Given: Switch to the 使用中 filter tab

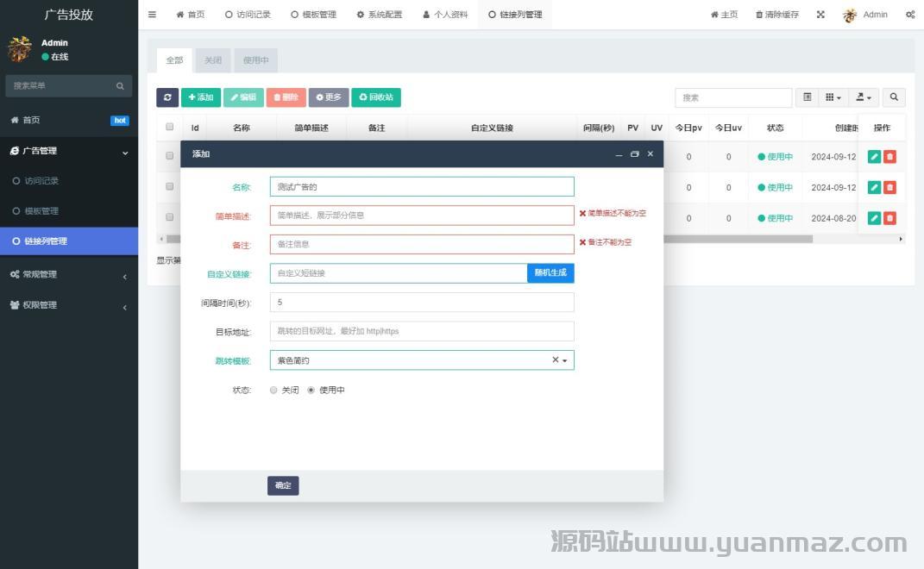Looking at the screenshot, I should 255,60.
